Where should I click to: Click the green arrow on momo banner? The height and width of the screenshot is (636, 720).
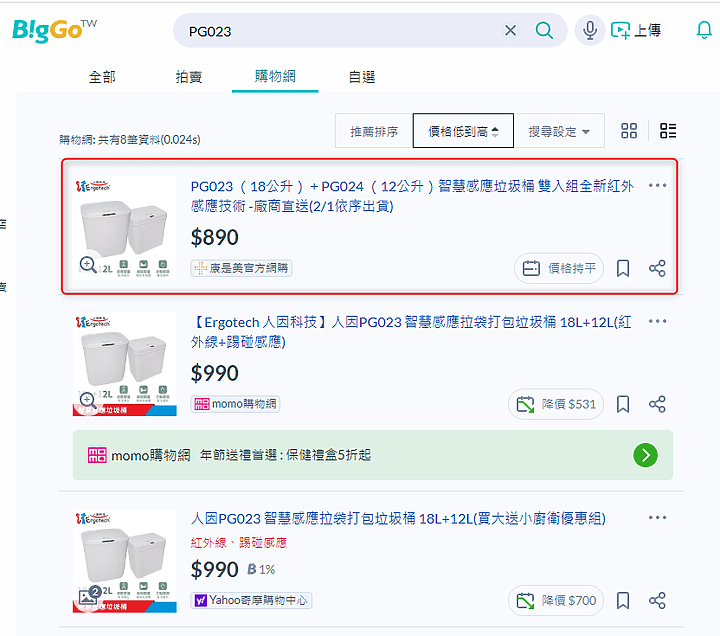[x=645, y=455]
